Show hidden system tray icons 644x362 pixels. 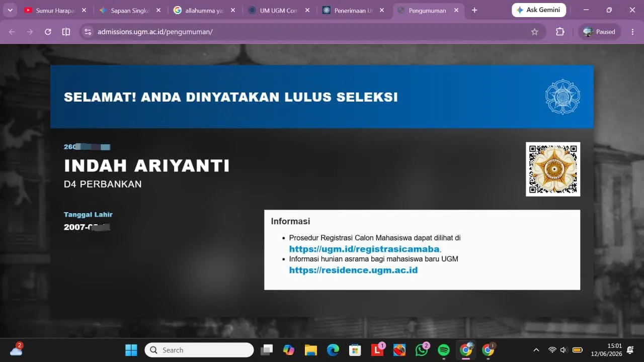pos(536,350)
